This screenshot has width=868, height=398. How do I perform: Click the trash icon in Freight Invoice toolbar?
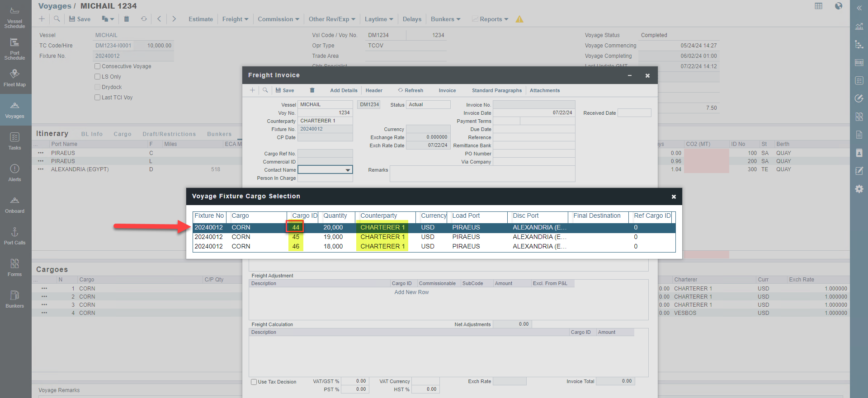[x=312, y=90]
